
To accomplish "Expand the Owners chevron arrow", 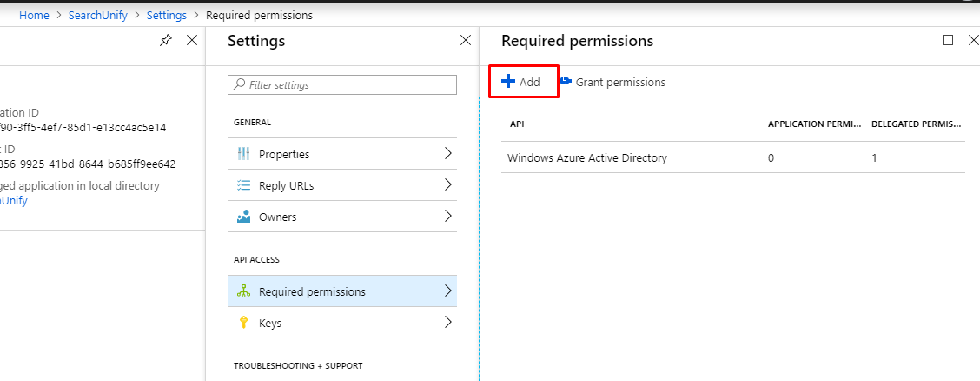I will point(448,217).
